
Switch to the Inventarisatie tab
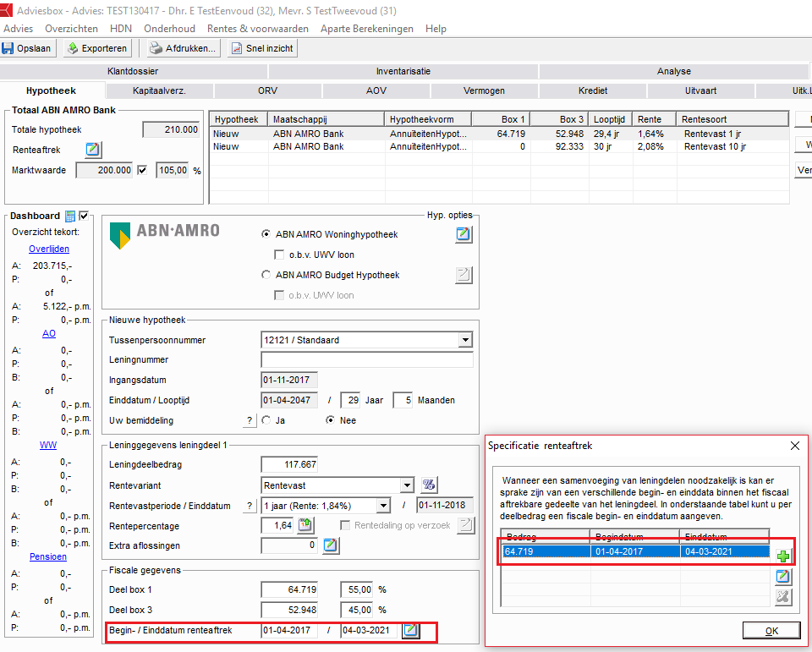pos(403,72)
